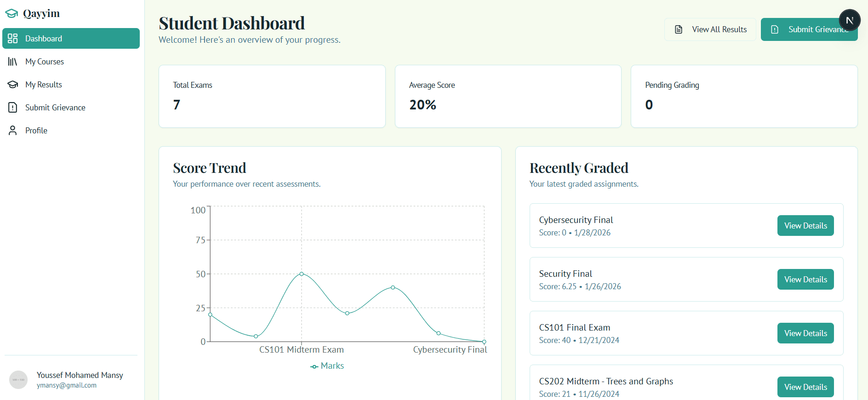Click the total exams value 7

point(177,105)
